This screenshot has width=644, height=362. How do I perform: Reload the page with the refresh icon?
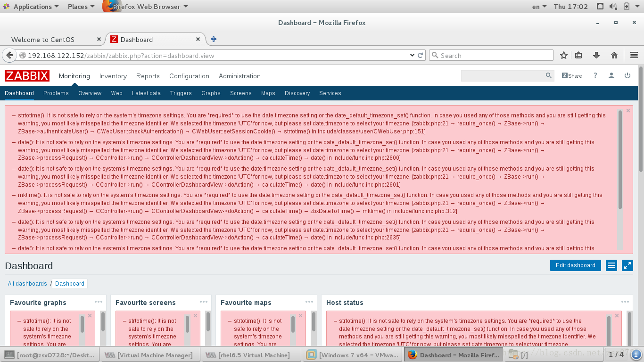click(421, 55)
